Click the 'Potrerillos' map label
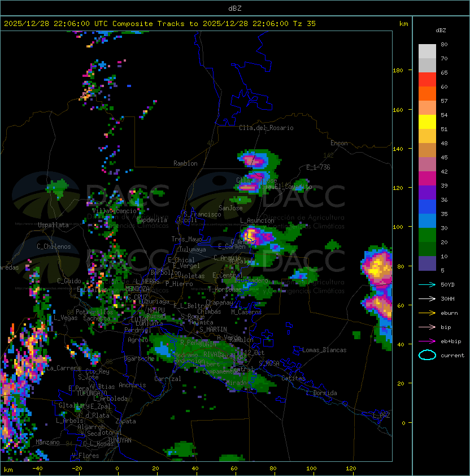Screen dimensions: 470x476 (94, 312)
